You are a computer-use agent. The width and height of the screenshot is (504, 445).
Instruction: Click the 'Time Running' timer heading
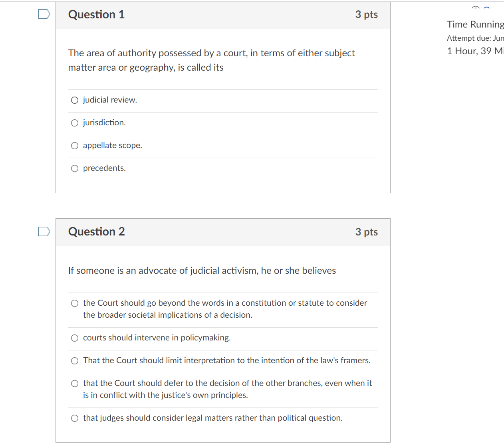475,24
